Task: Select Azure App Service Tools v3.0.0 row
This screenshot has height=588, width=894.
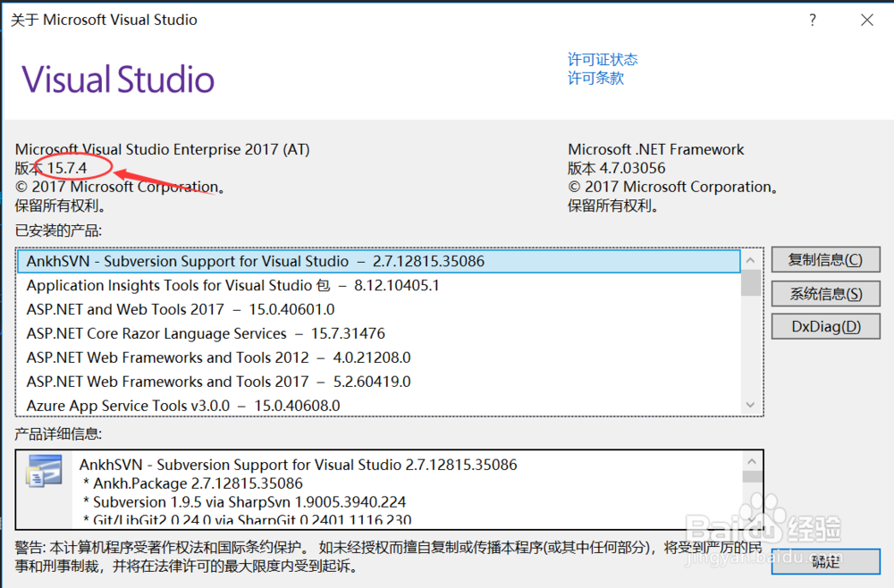Action: click(x=379, y=405)
